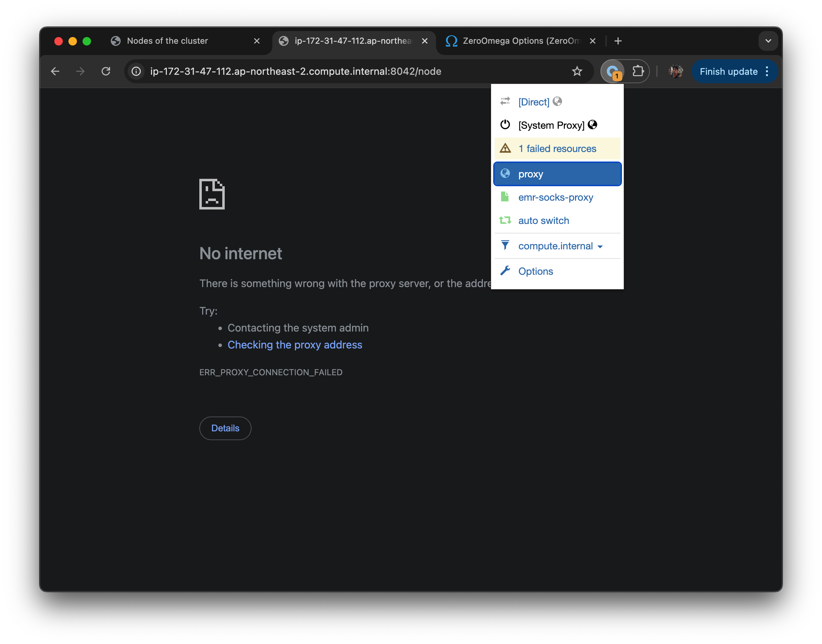Image resolution: width=822 pixels, height=644 pixels.
Task: Bookmark this page with star icon
Action: [x=577, y=71]
